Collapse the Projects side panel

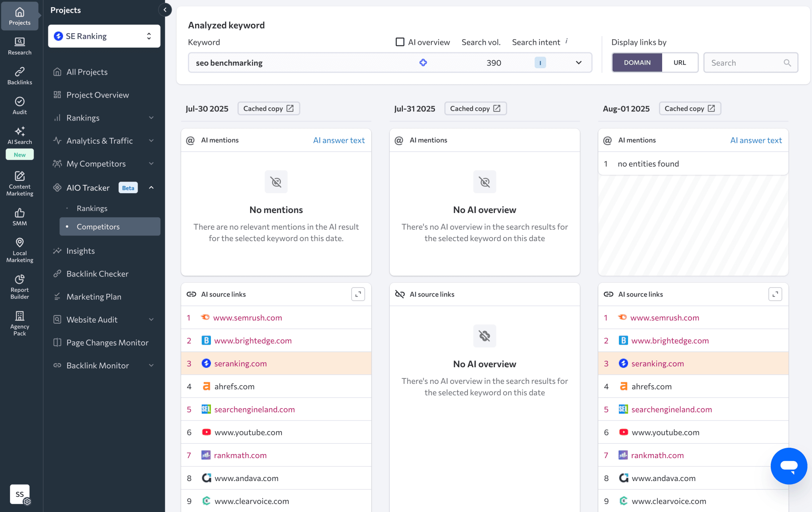point(165,10)
